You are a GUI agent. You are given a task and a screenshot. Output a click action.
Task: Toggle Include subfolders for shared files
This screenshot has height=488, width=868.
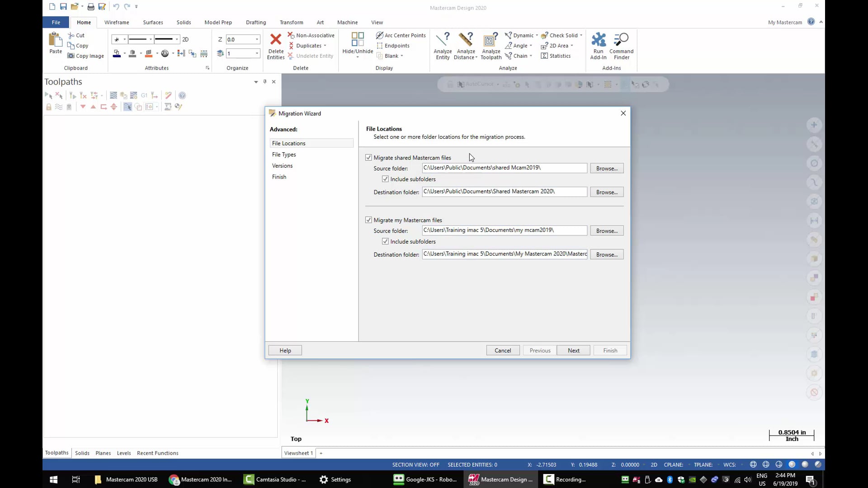(x=385, y=179)
